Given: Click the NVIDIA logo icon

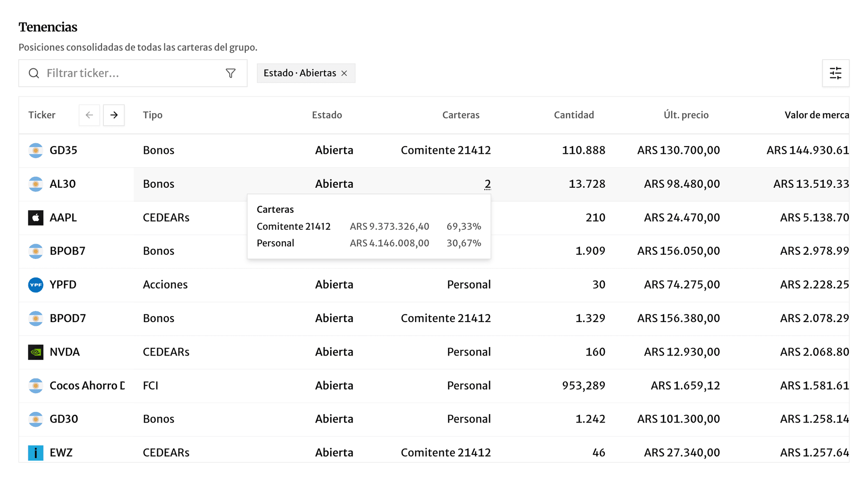Looking at the screenshot, I should (x=36, y=352).
